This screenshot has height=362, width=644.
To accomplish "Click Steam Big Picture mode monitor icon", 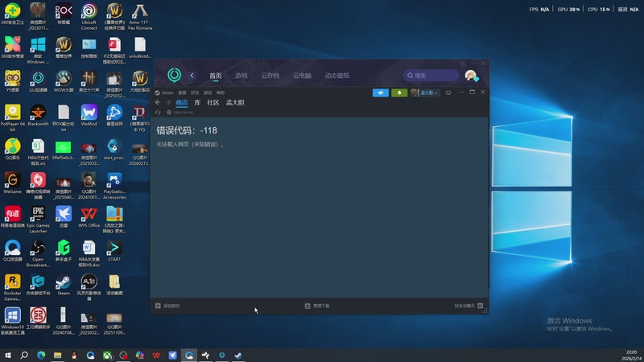I will click(x=448, y=93).
